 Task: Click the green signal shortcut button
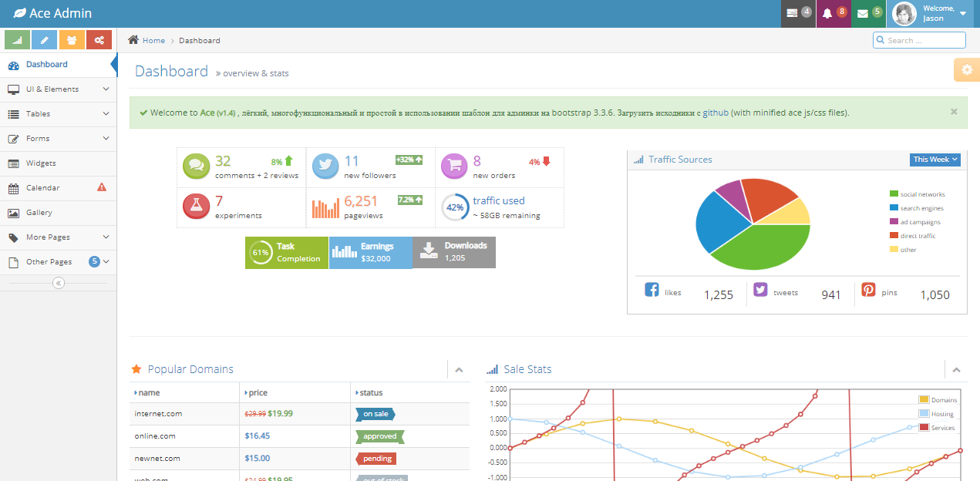tap(18, 40)
